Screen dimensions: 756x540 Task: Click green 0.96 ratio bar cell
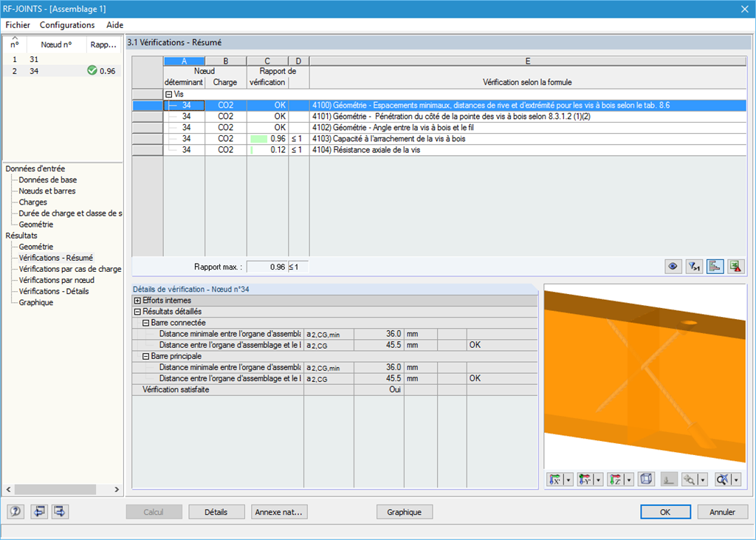(x=267, y=138)
